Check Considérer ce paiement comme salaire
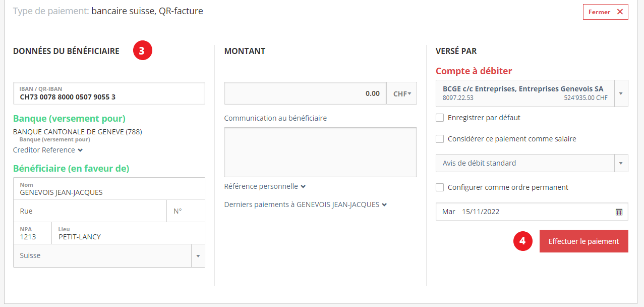This screenshot has width=644, height=307. (x=440, y=139)
